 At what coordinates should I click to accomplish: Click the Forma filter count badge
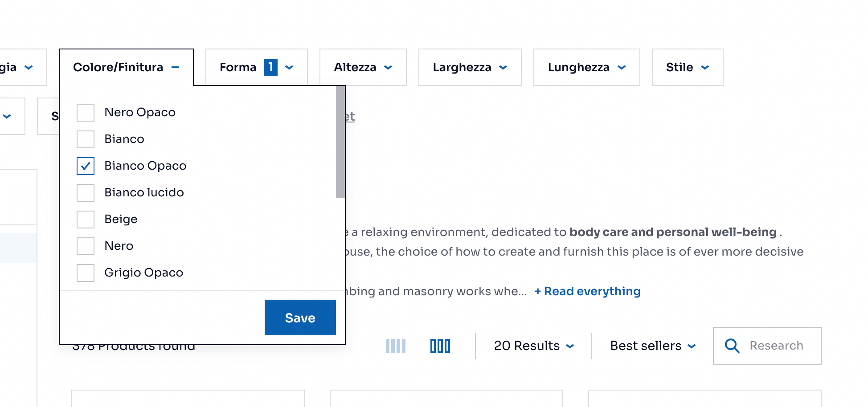point(270,67)
